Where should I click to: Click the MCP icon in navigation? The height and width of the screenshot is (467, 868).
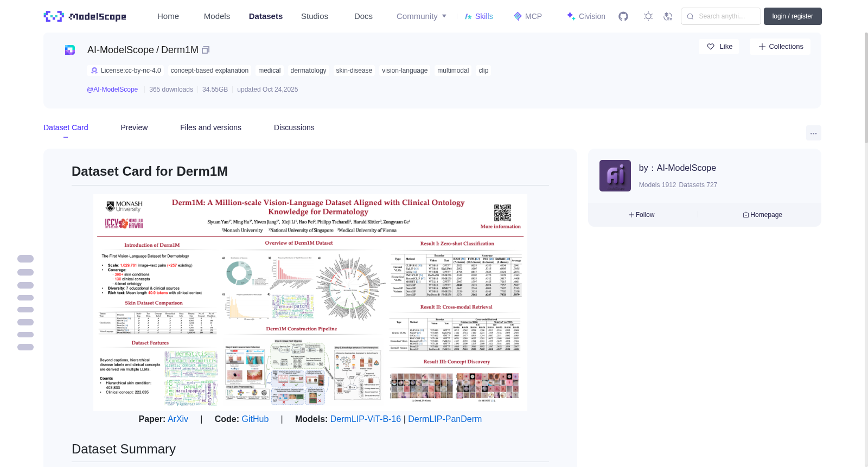518,16
